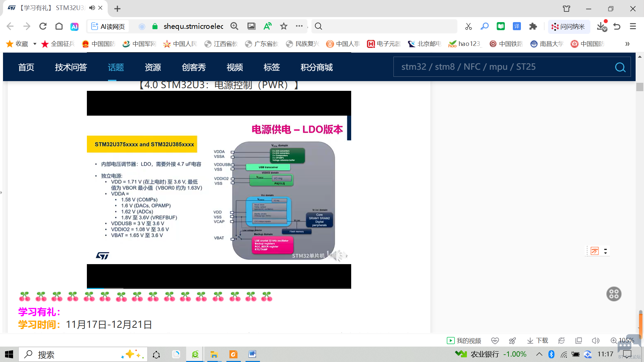Viewport: 644px width, 362px height.
Task: Mute the playing browser tab
Action: pyautogui.click(x=92, y=8)
